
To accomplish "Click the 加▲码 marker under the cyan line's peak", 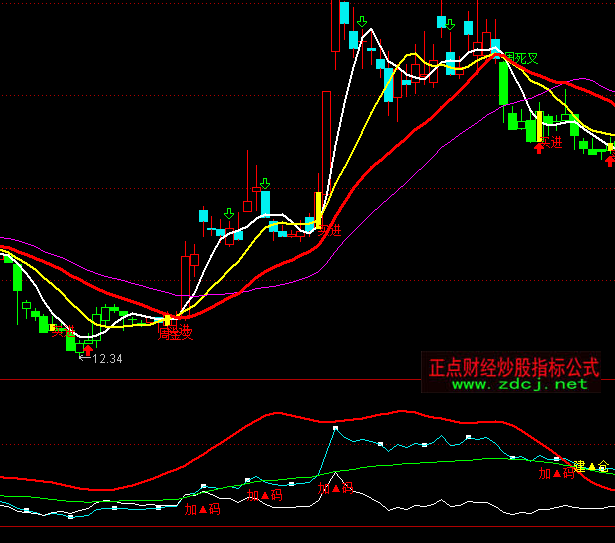I will (x=336, y=488).
